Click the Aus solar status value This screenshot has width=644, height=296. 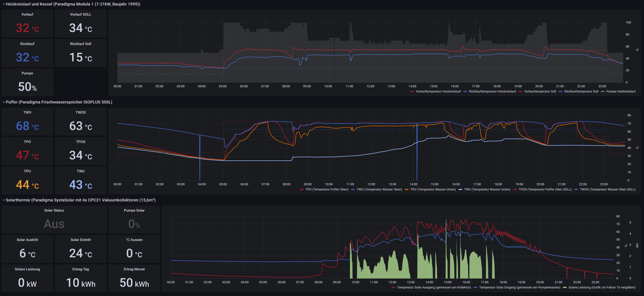tap(54, 224)
